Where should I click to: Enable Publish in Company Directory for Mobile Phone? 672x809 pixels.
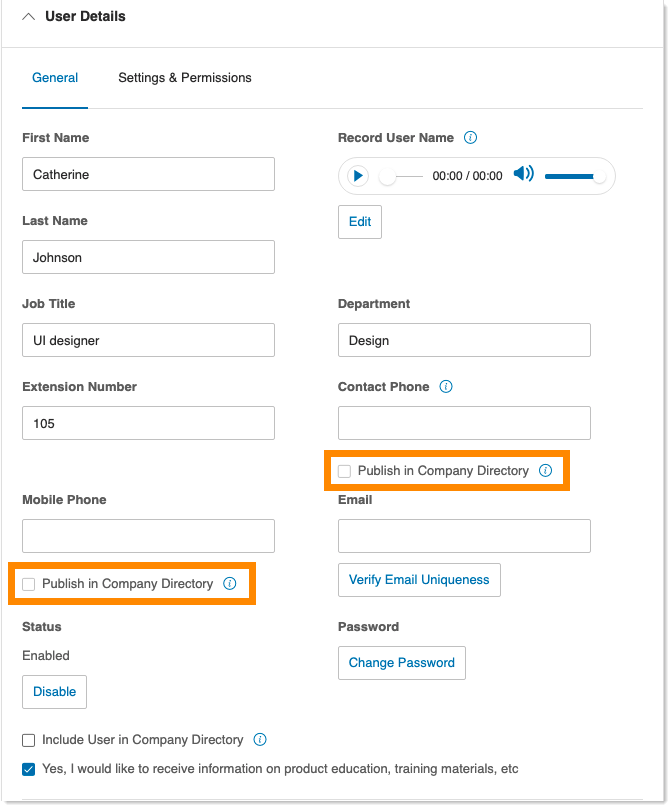coord(28,583)
